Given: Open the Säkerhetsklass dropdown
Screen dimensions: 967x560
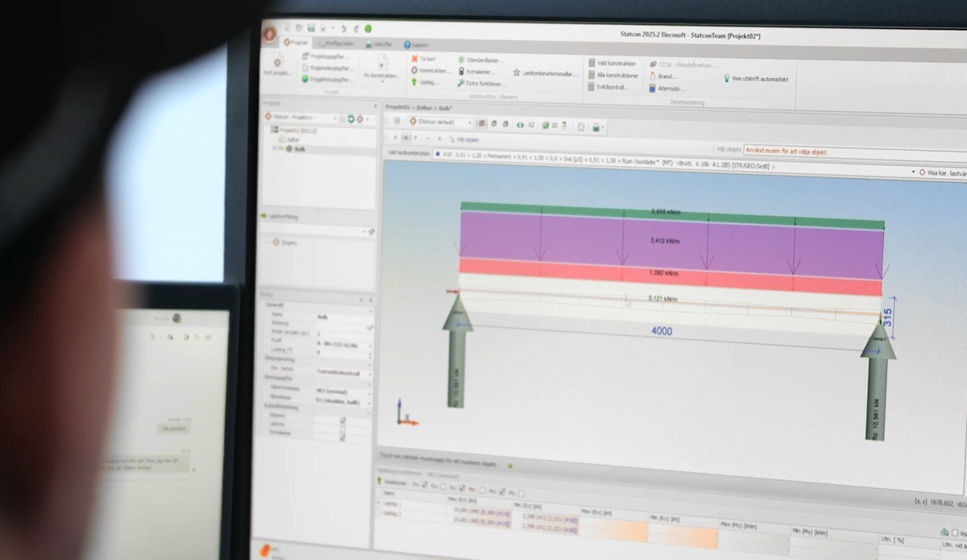Looking at the screenshot, I should click(344, 392).
